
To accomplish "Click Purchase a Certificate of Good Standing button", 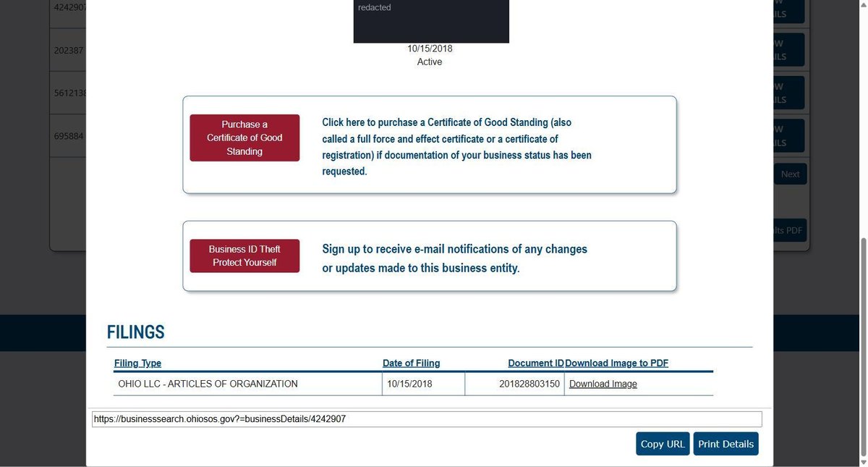I will [244, 138].
